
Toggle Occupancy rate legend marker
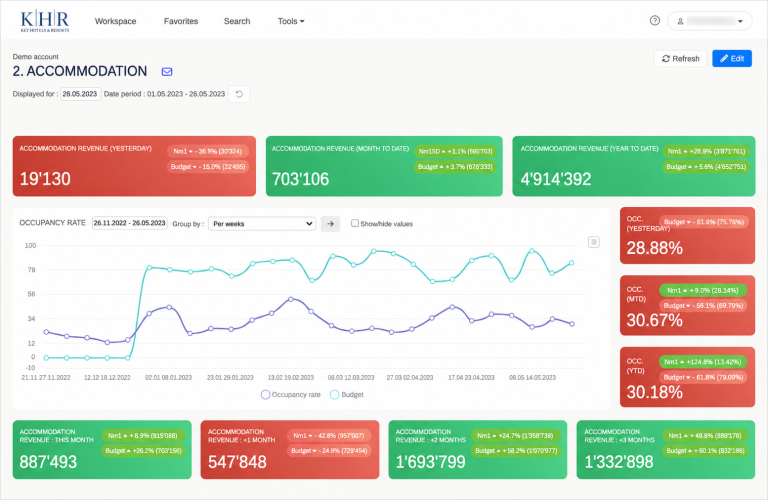[x=265, y=395]
